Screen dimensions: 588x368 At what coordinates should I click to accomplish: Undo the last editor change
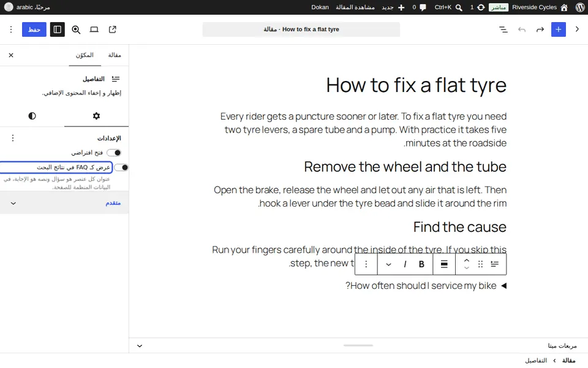click(x=522, y=29)
